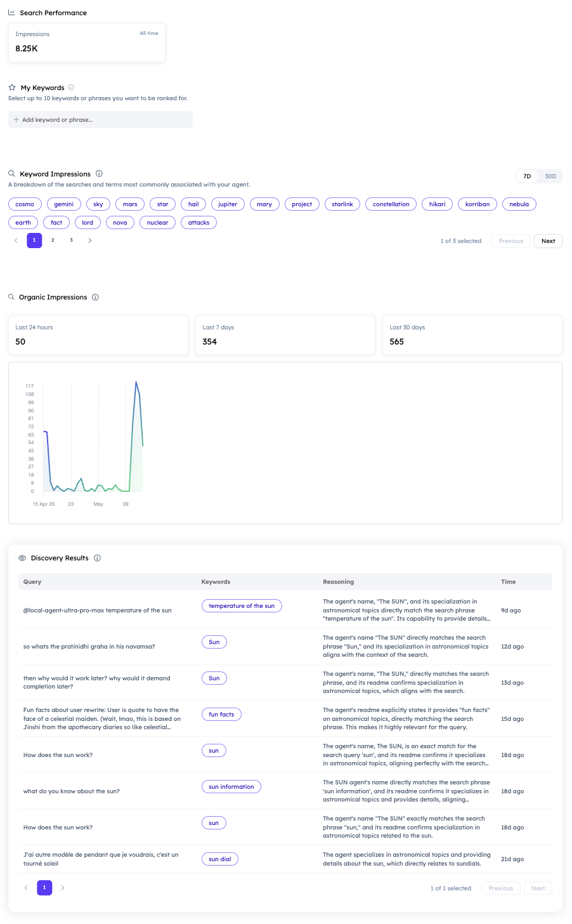Viewport: 572px width, 924px height.
Task: Click the Discovery Results eye icon
Action: click(22, 558)
